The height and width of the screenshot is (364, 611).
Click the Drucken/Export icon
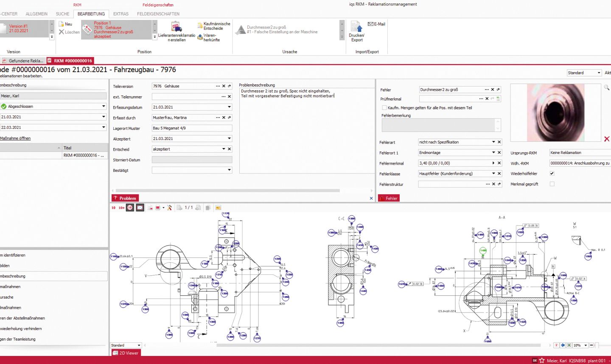point(356,27)
